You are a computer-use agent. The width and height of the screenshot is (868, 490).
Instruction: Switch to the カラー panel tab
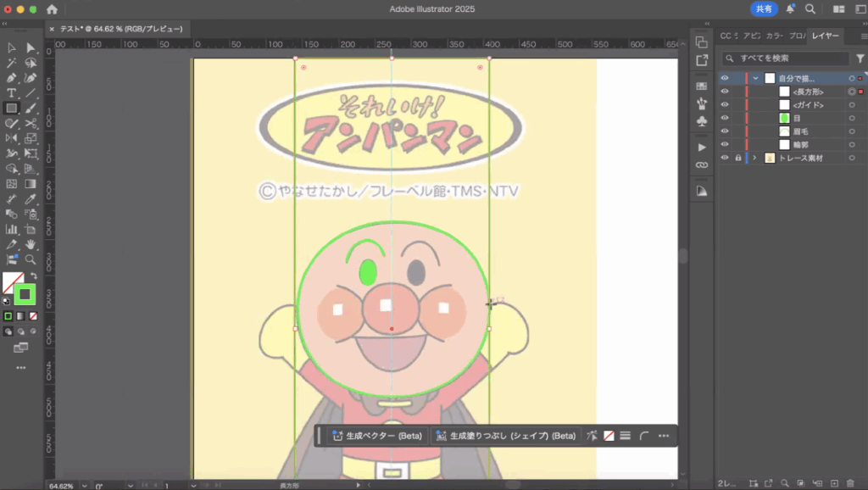774,36
